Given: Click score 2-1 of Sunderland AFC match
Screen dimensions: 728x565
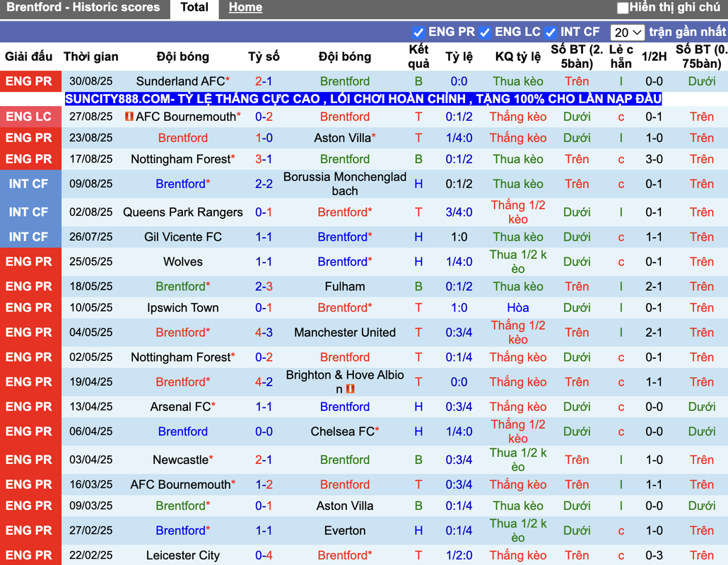Looking at the screenshot, I should (264, 81).
